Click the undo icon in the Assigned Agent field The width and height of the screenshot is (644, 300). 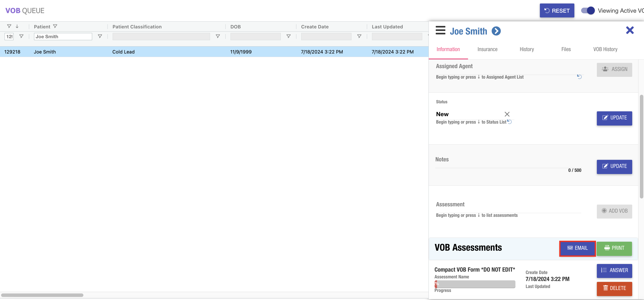coord(579,76)
